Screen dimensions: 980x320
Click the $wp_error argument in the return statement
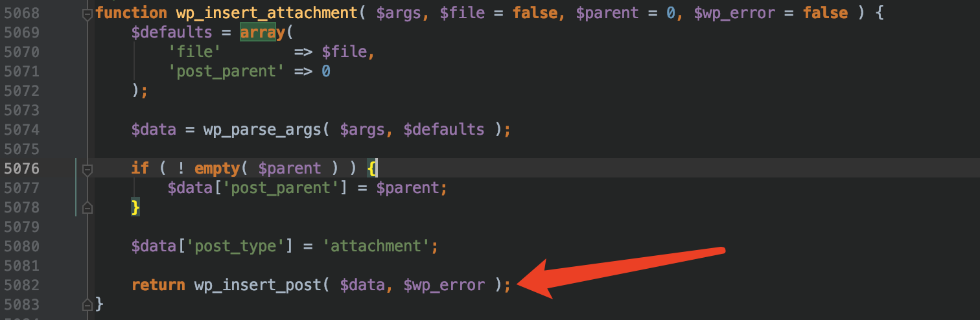click(x=443, y=285)
